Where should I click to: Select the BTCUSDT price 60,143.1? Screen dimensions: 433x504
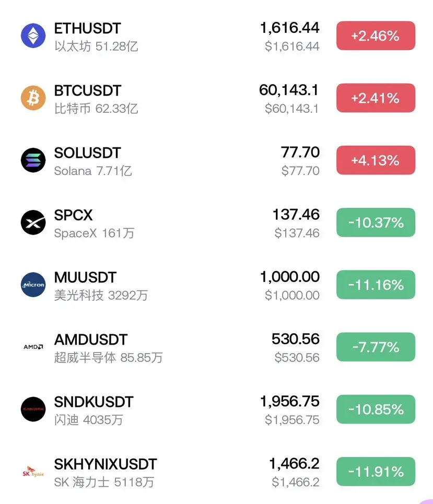tap(289, 90)
